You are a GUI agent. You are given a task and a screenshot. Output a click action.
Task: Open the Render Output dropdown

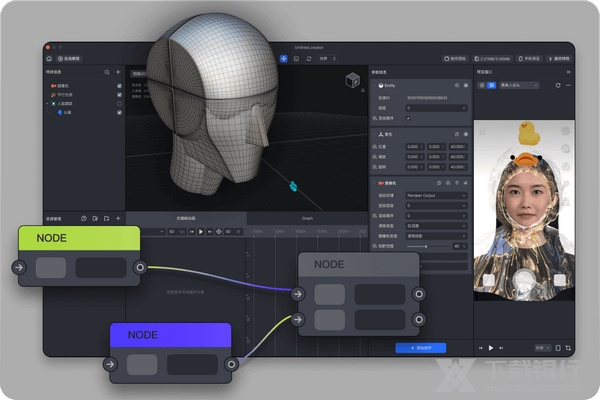[x=434, y=196]
